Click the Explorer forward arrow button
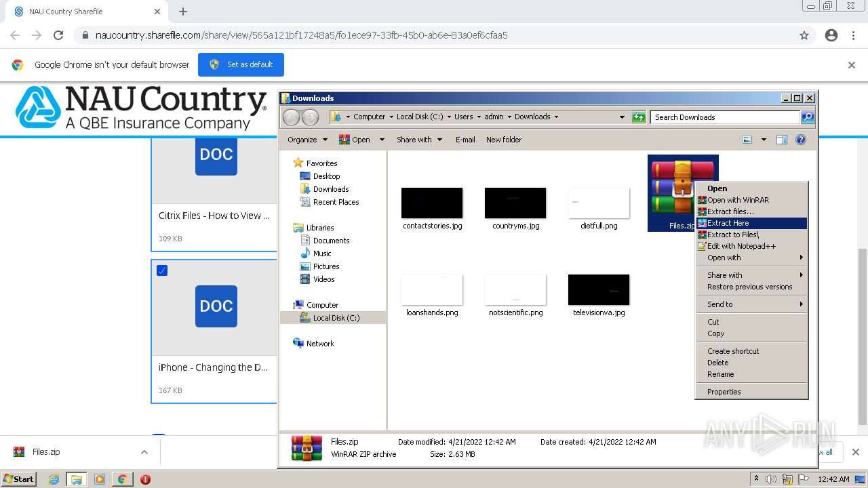868x488 pixels. (310, 117)
